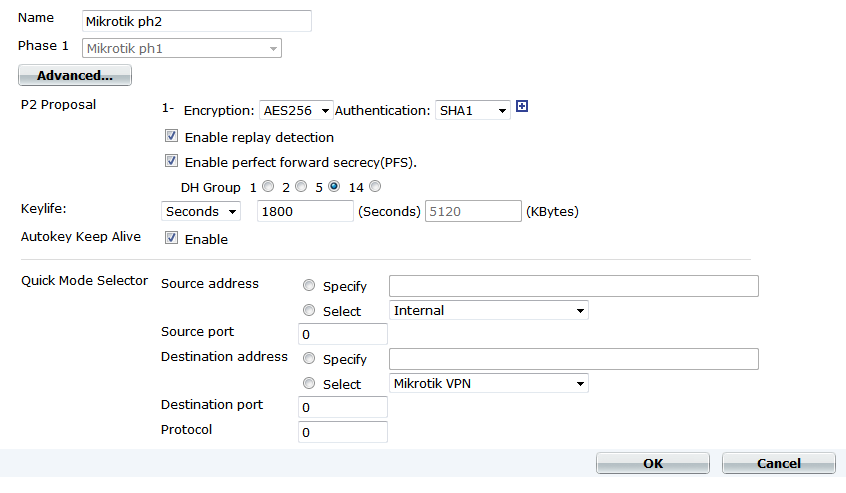Disable replay detection checkbox
The width and height of the screenshot is (846, 493).
tap(171, 136)
